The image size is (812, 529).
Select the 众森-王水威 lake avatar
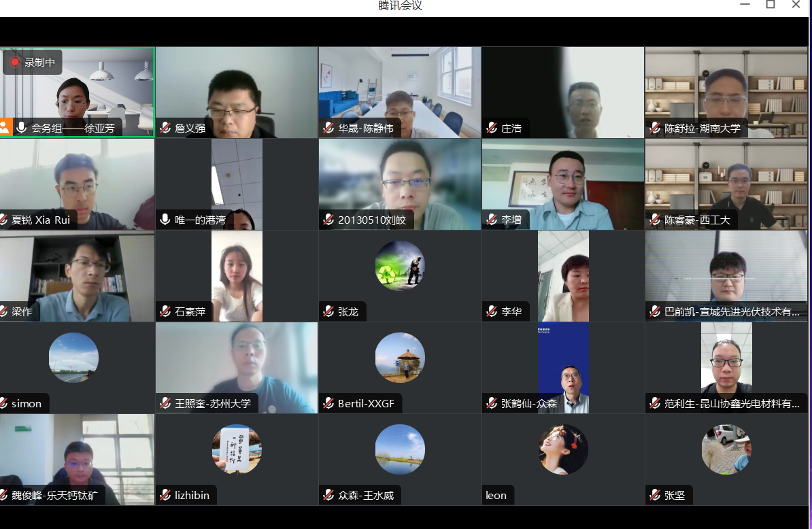[x=400, y=449]
